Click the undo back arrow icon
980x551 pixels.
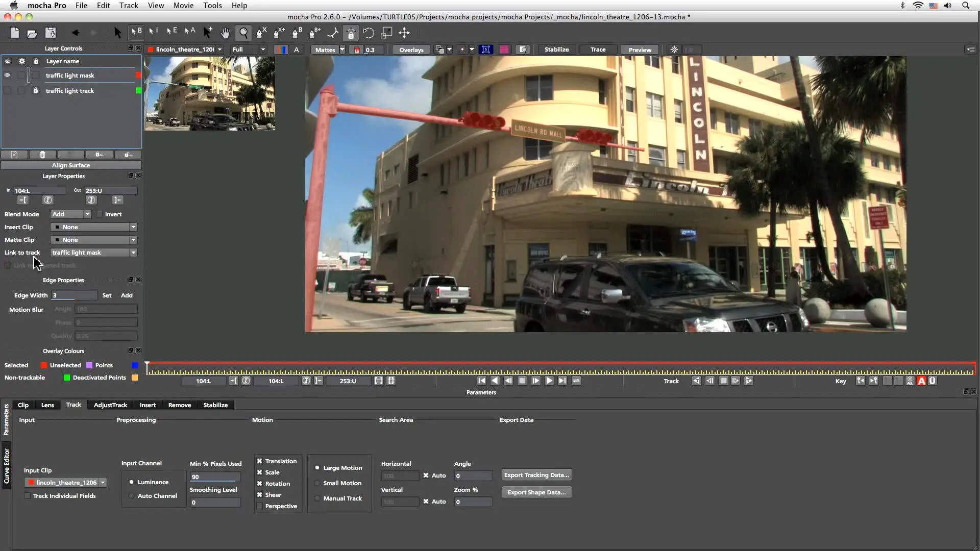click(76, 33)
